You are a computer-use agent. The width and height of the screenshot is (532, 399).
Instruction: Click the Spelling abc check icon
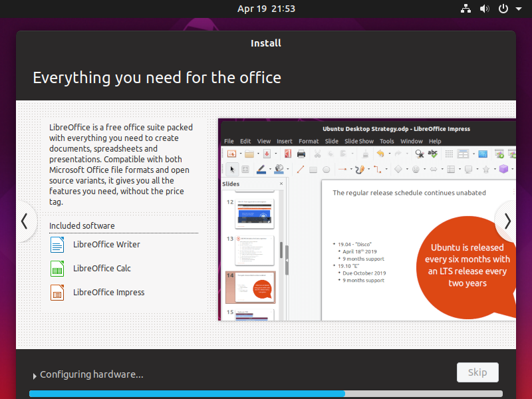click(x=433, y=154)
